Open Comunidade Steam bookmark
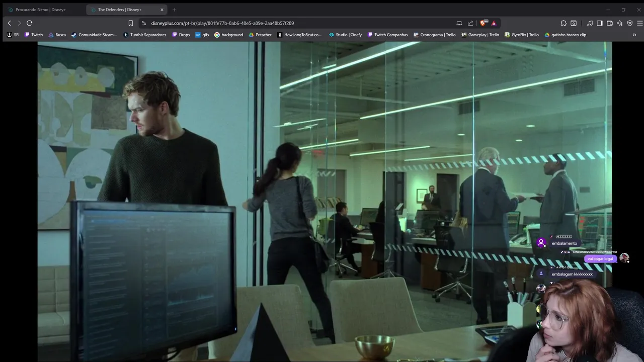Screen dimensions: 644x362 click(94, 35)
